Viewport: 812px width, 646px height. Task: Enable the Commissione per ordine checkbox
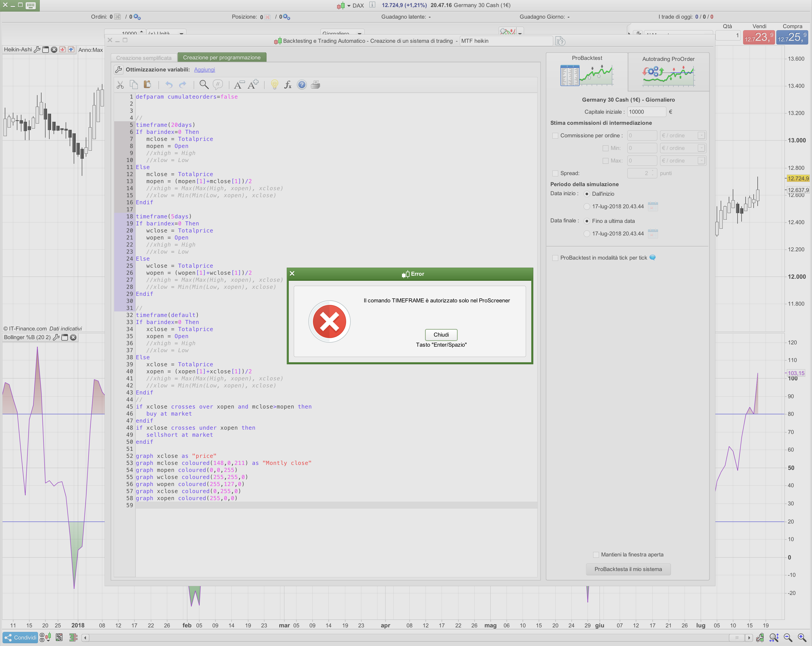tap(555, 136)
